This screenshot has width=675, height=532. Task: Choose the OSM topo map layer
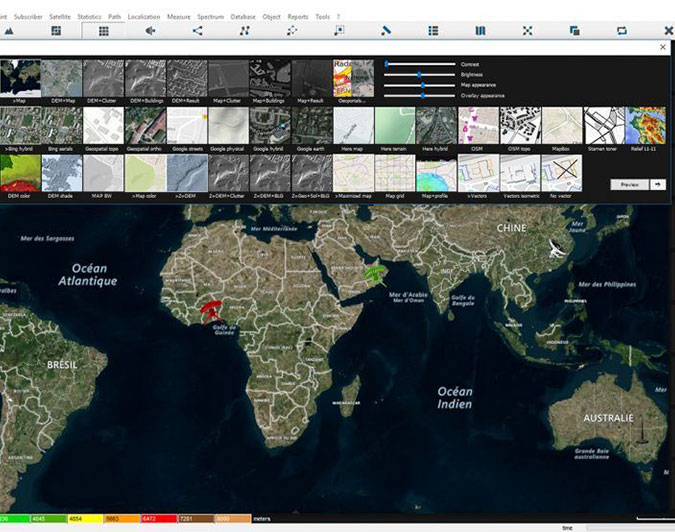519,127
